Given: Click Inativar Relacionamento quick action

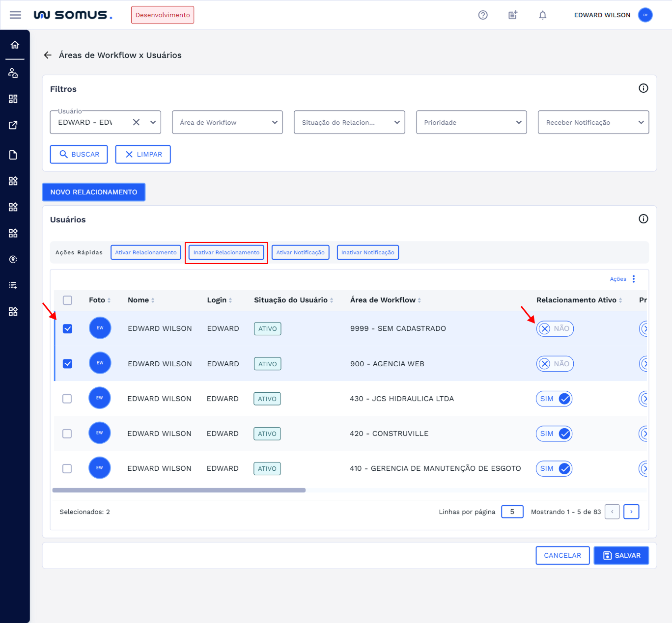Looking at the screenshot, I should click(x=226, y=252).
